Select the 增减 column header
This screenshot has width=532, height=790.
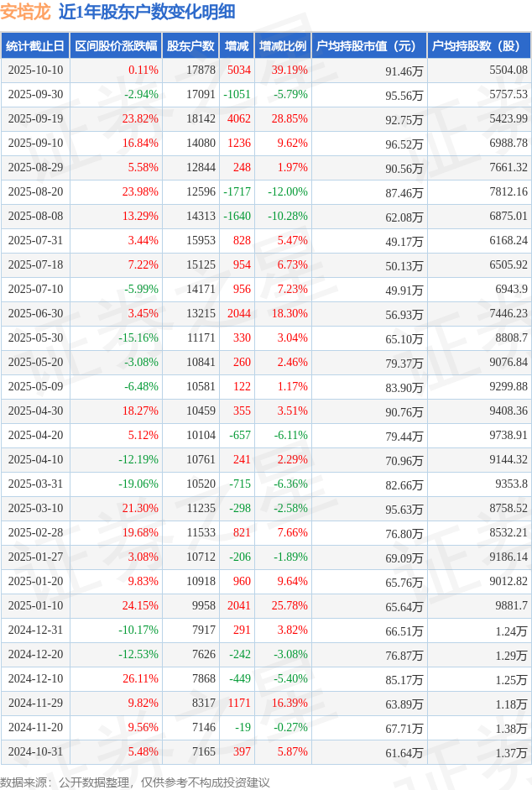click(x=237, y=46)
